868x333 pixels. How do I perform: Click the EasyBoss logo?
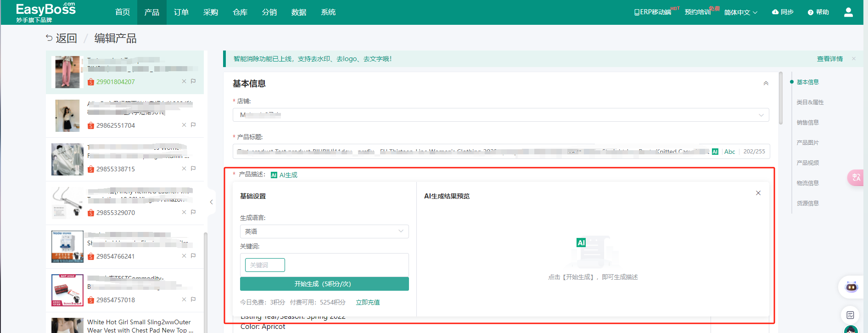45,12
